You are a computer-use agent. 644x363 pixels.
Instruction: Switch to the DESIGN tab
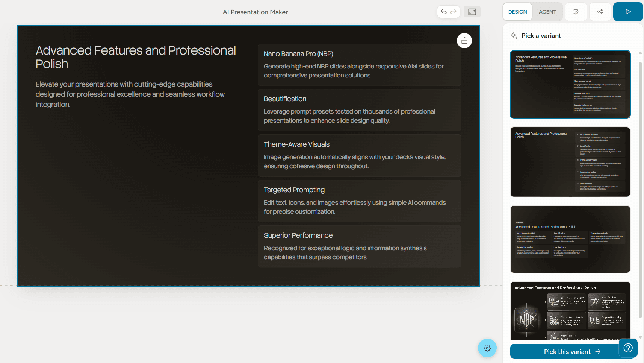click(517, 12)
